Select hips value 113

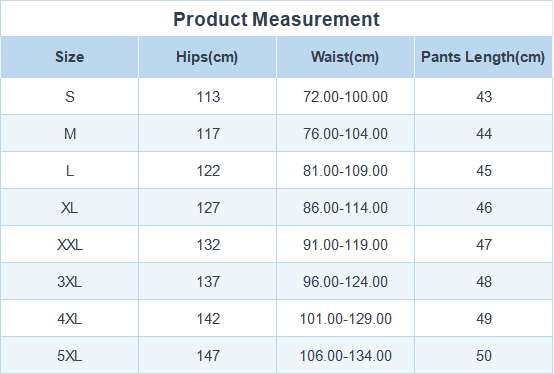click(x=208, y=96)
